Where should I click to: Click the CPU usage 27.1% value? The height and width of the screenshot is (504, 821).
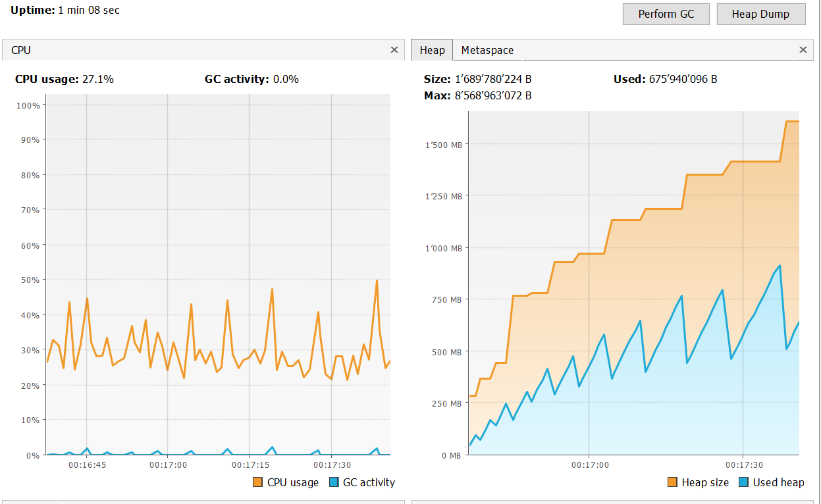97,79
